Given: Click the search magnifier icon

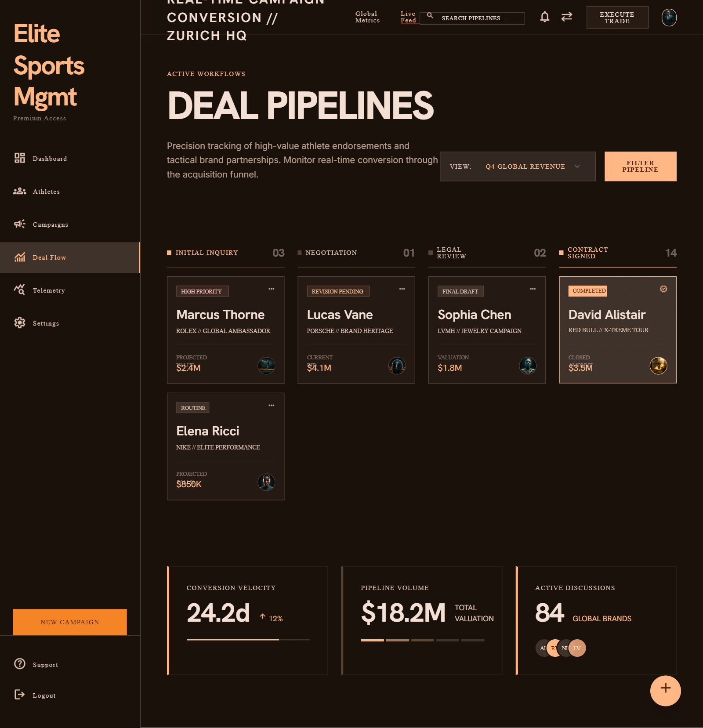Looking at the screenshot, I should (430, 15).
